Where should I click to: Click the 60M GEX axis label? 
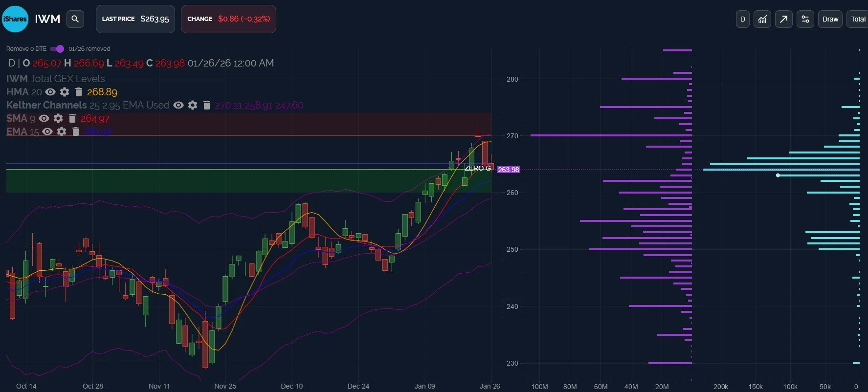tap(601, 387)
